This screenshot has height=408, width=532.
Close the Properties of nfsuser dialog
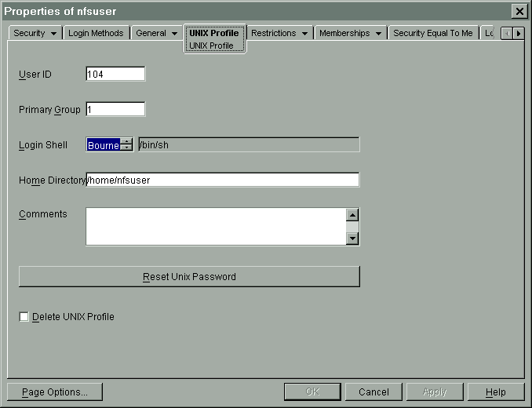point(519,12)
